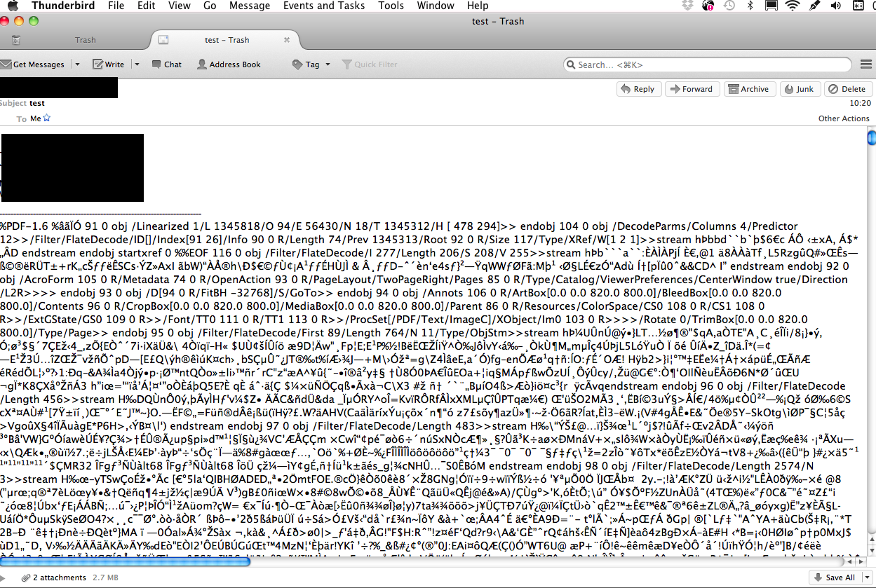Open the Save All dropdown arrow
The width and height of the screenshot is (876, 588).
tap(866, 577)
